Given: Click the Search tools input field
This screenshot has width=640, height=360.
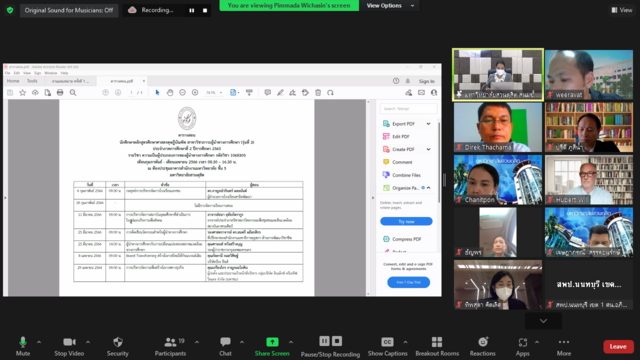Looking at the screenshot, I should 409,109.
